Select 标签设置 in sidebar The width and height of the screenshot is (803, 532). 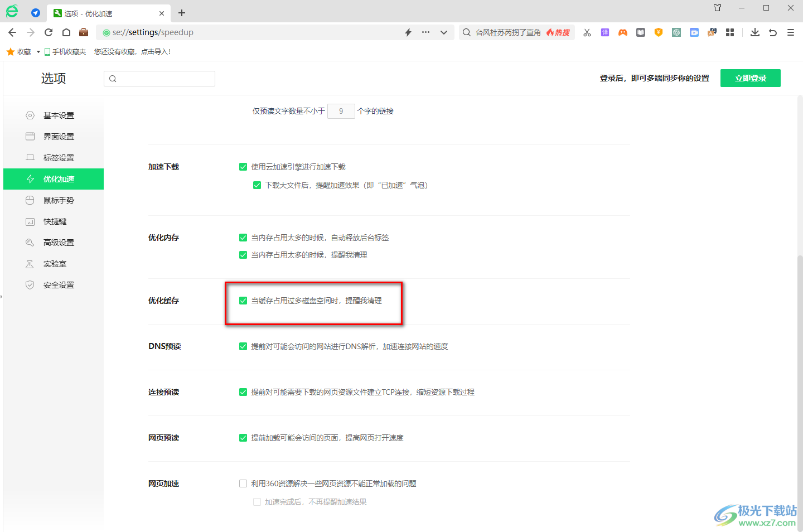pos(54,158)
